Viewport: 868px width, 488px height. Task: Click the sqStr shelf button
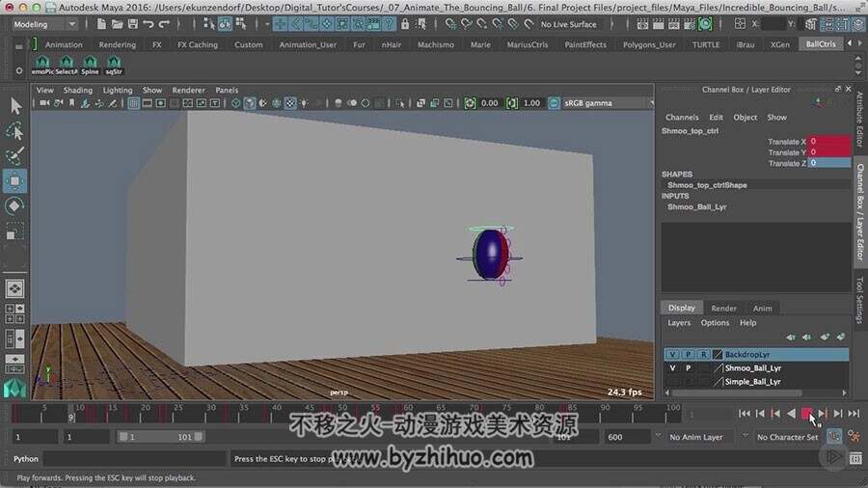click(x=114, y=66)
